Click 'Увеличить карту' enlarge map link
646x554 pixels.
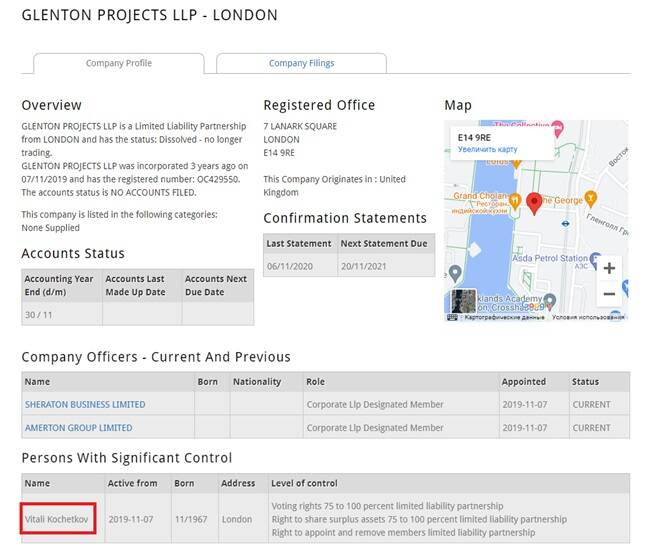point(488,149)
